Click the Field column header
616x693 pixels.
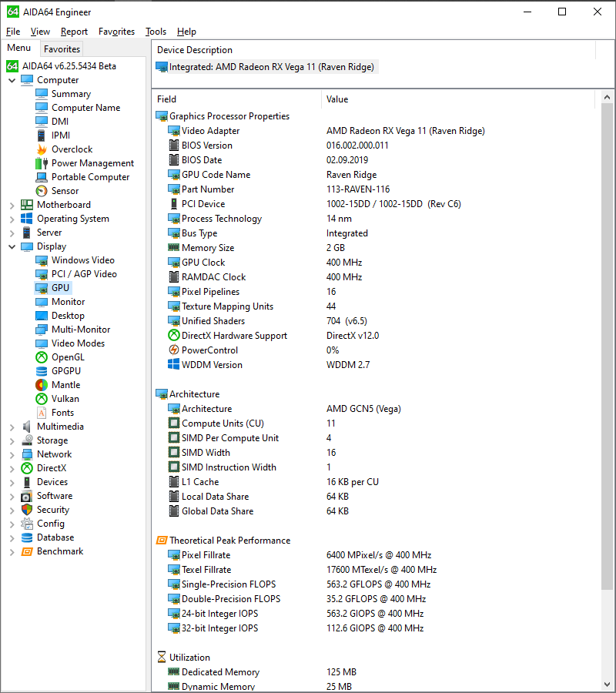click(236, 99)
